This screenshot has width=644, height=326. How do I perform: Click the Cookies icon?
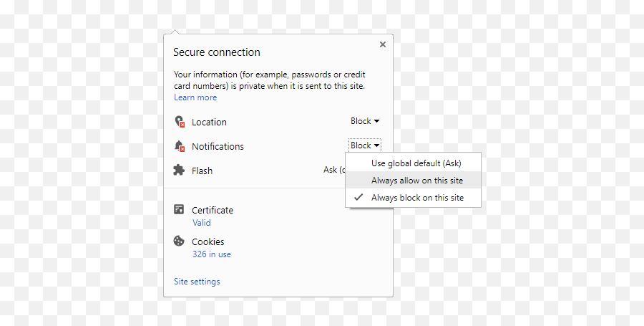click(179, 241)
